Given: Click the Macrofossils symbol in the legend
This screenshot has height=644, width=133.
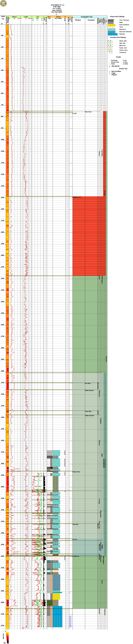Looking at the screenshot, I should coord(110,66).
